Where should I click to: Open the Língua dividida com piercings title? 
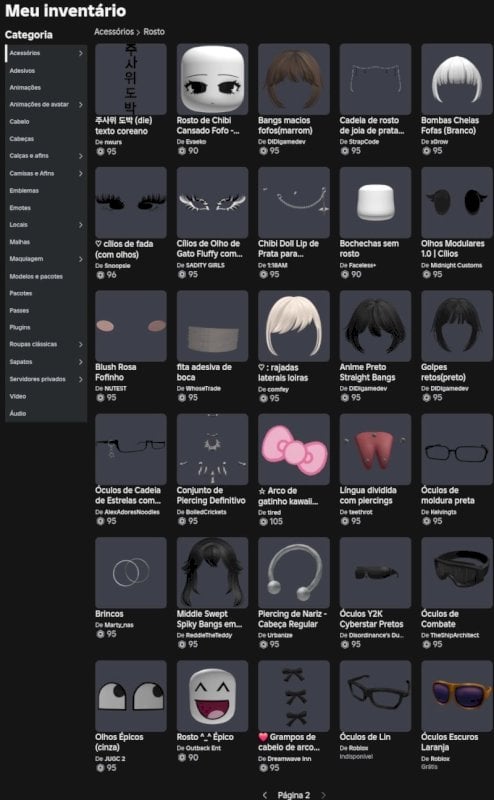click(368, 495)
